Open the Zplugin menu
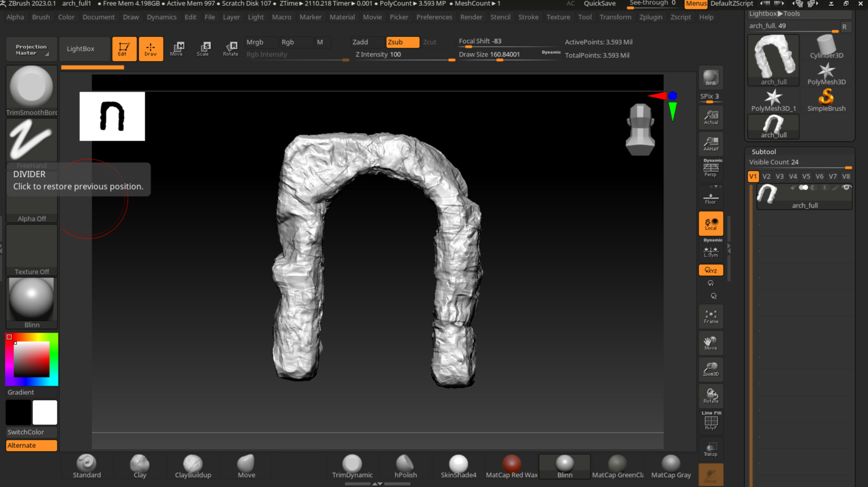Viewport: 868px width, 487px height. click(x=651, y=17)
